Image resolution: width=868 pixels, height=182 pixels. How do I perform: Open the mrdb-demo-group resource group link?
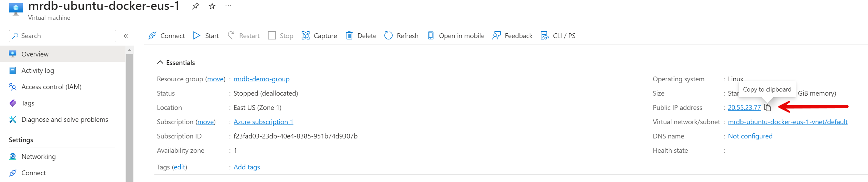click(x=261, y=79)
